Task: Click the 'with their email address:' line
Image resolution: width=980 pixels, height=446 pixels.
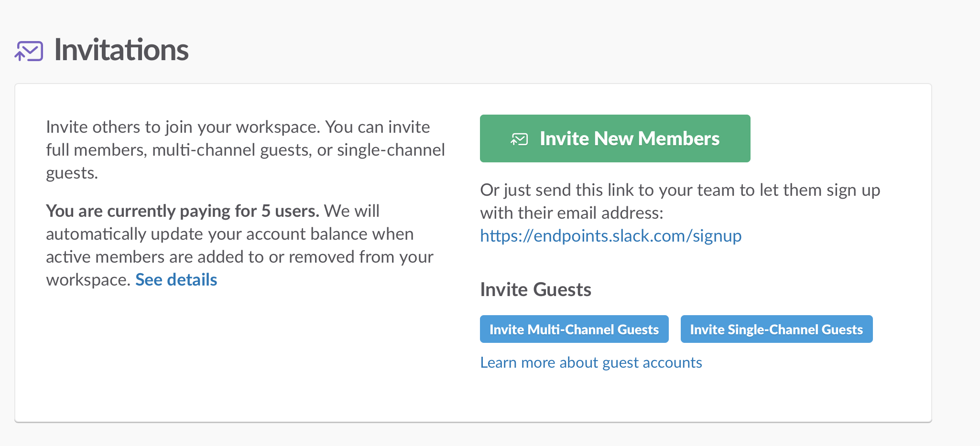Action: 572,213
